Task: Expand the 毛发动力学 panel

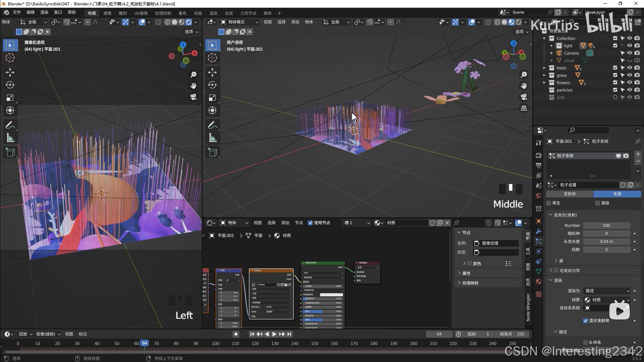Action: point(551,270)
